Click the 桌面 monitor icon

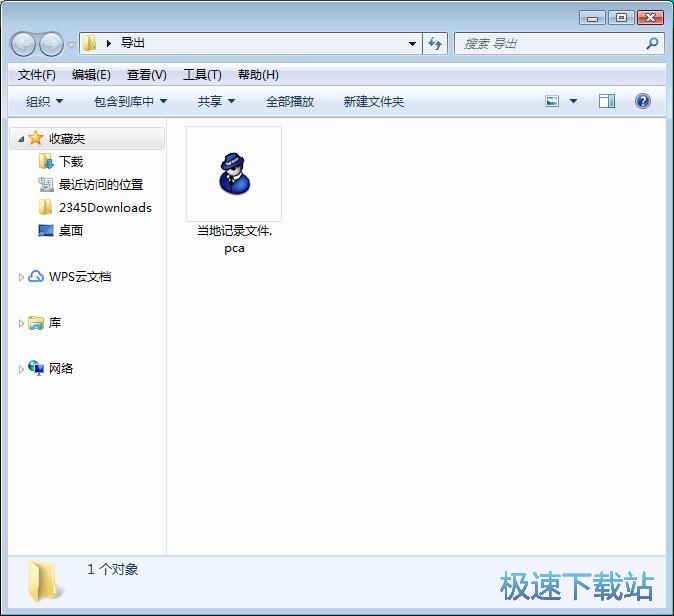(46, 230)
